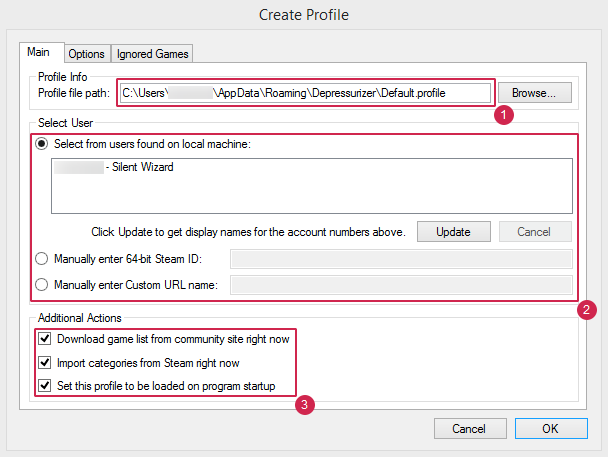Open the Options tab

87,54
